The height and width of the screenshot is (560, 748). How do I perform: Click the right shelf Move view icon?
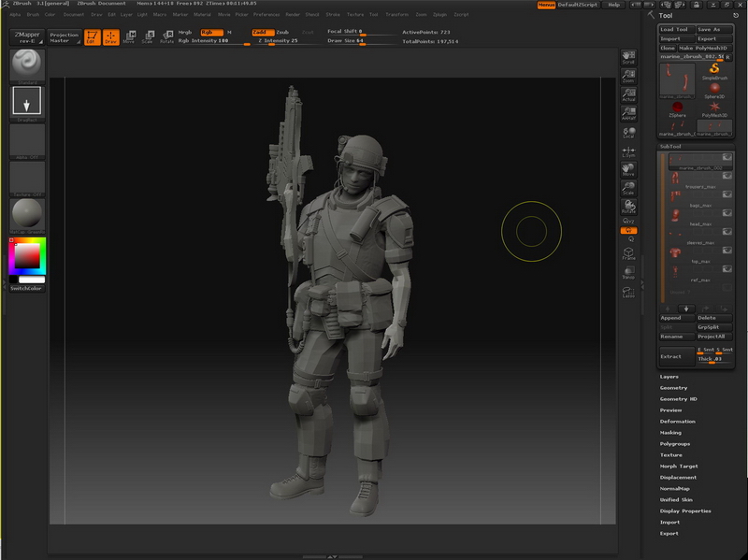(628, 170)
